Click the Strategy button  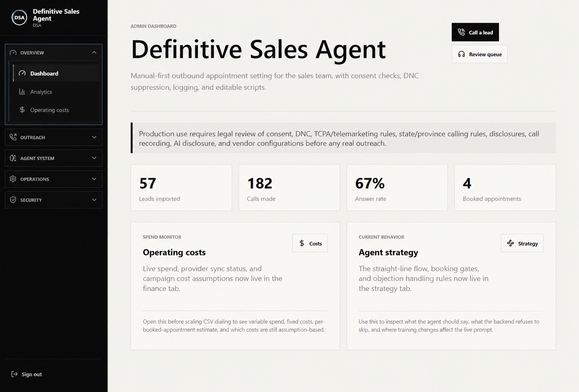pyautogui.click(x=522, y=243)
